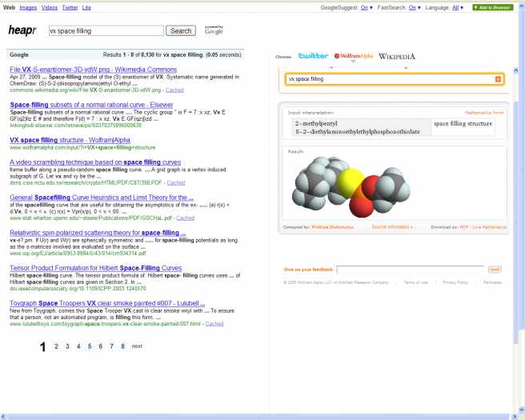Go to results page 7
Screen dimensions: 525x420
click(111, 346)
